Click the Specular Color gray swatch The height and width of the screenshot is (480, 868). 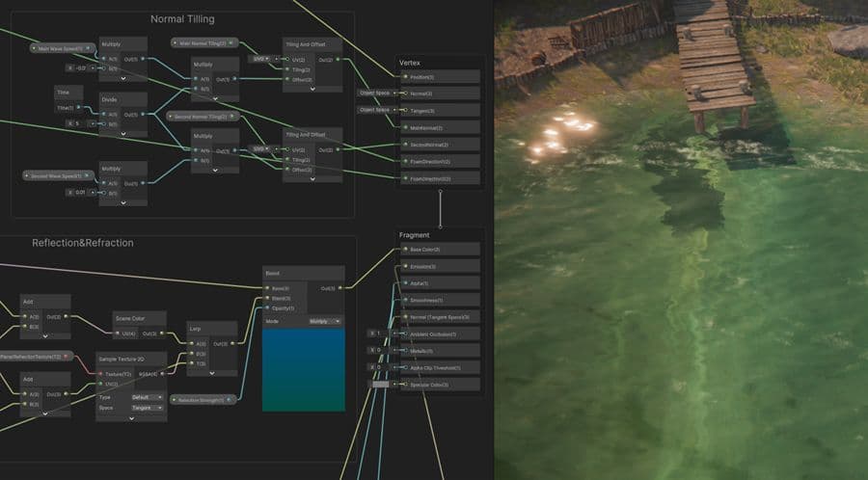tap(380, 385)
